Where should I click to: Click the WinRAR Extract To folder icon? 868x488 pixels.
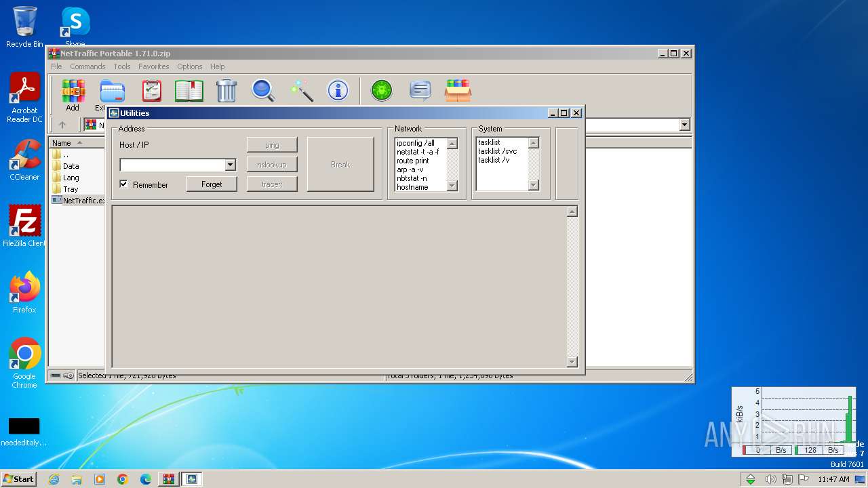click(112, 90)
